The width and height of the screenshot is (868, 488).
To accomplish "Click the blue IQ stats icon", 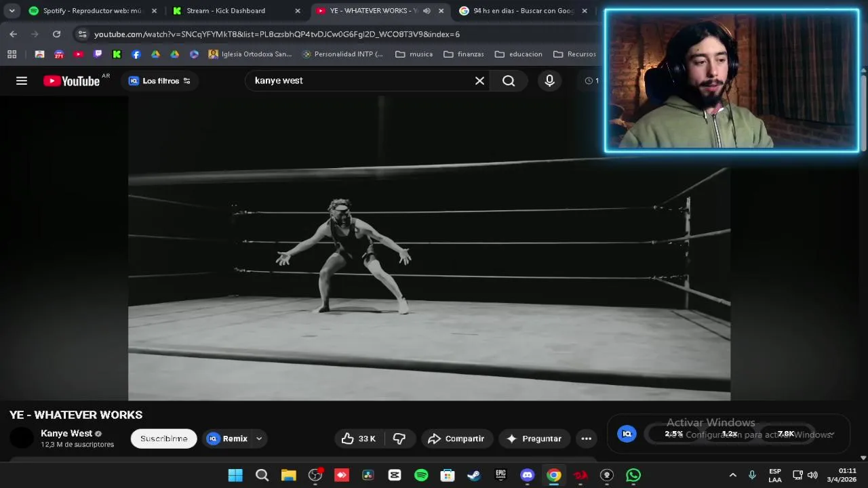I will click(627, 434).
